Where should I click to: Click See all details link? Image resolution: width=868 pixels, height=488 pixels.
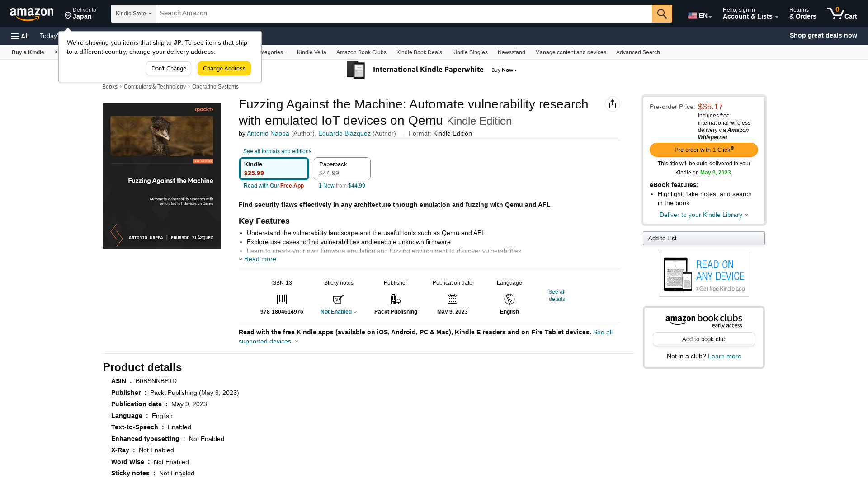[x=557, y=296]
